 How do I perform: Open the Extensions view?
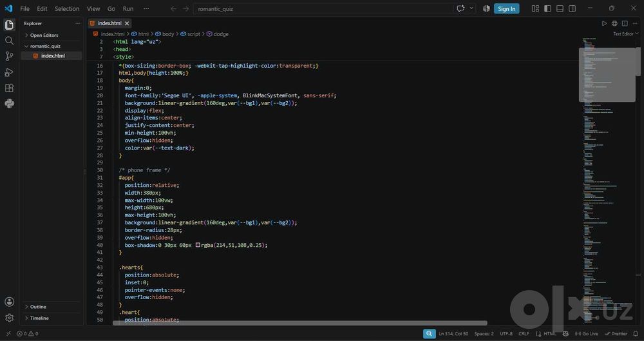click(9, 88)
